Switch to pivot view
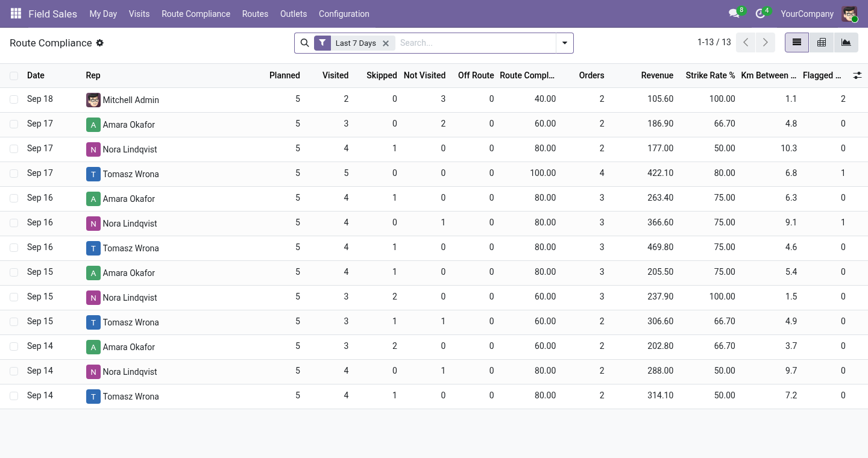 (821, 42)
